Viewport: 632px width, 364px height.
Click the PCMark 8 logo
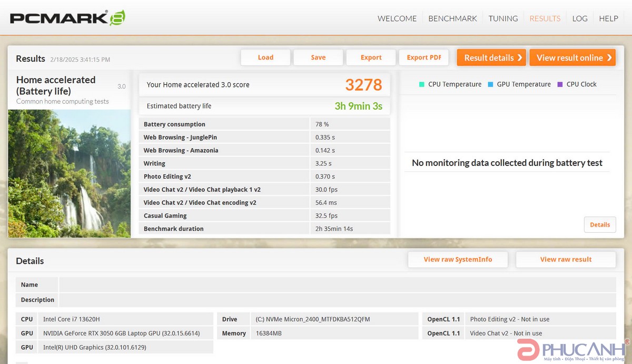67,18
